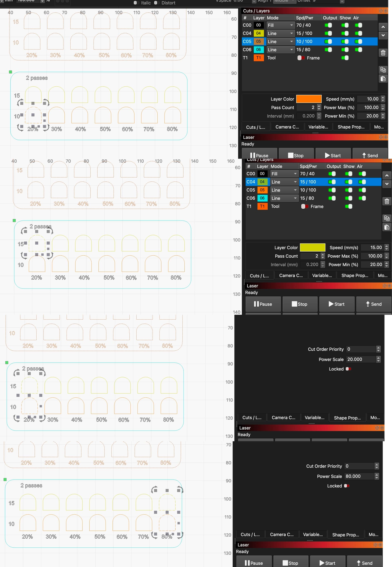Open mode dropdown on the blue-highlighted C05 row
392x567 pixels.
(x=280, y=41)
